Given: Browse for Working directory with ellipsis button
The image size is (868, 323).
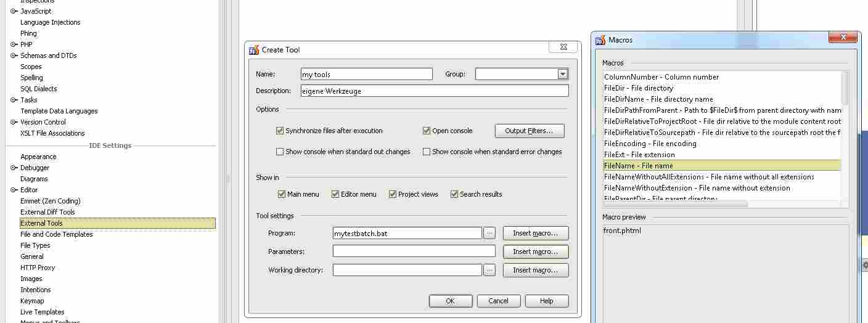Looking at the screenshot, I should 489,270.
